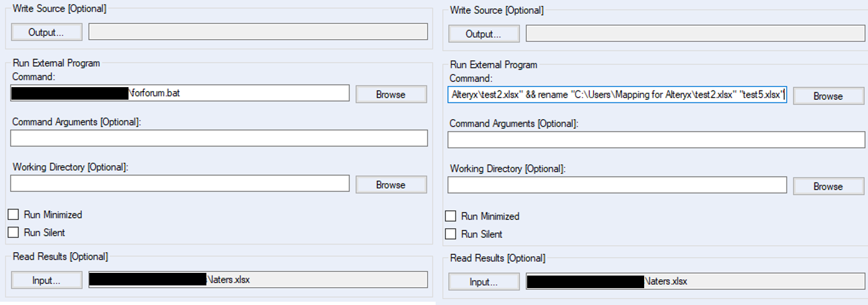The width and height of the screenshot is (868, 305).
Task: Enable Run Minimized in the right panel
Action: pyautogui.click(x=451, y=216)
